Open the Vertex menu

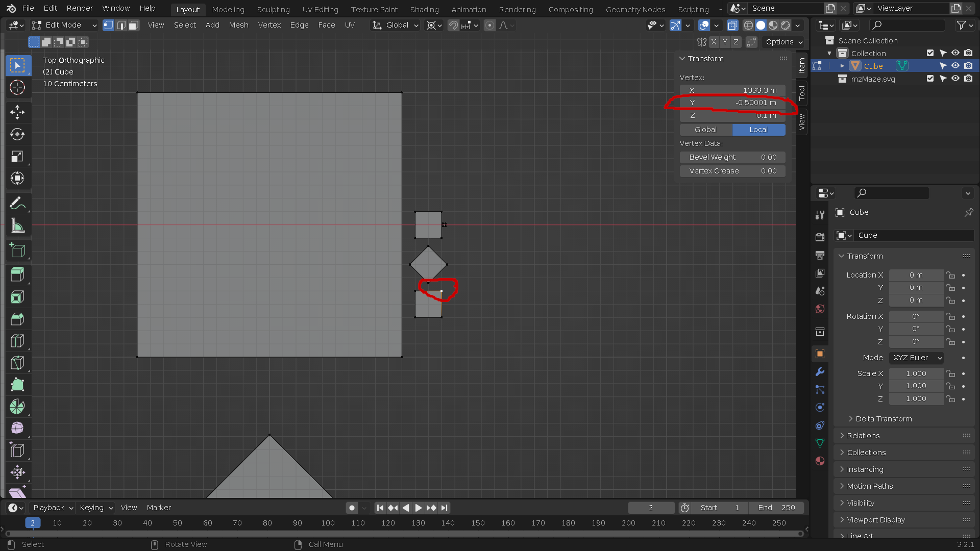(x=269, y=25)
